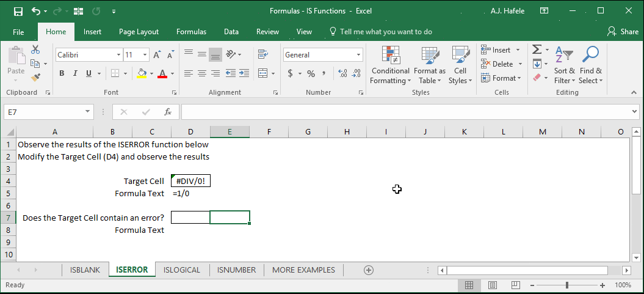Toggle Center horizontal alignment

tap(202, 73)
